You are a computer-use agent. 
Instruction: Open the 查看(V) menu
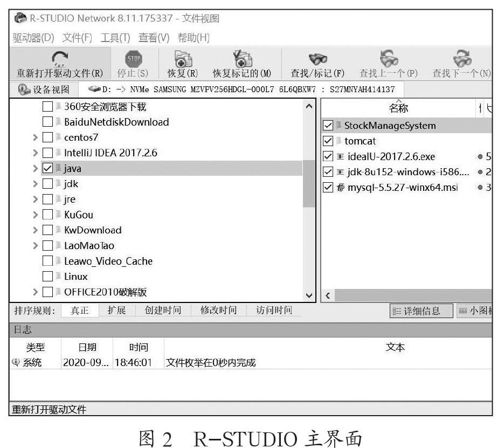point(154,38)
